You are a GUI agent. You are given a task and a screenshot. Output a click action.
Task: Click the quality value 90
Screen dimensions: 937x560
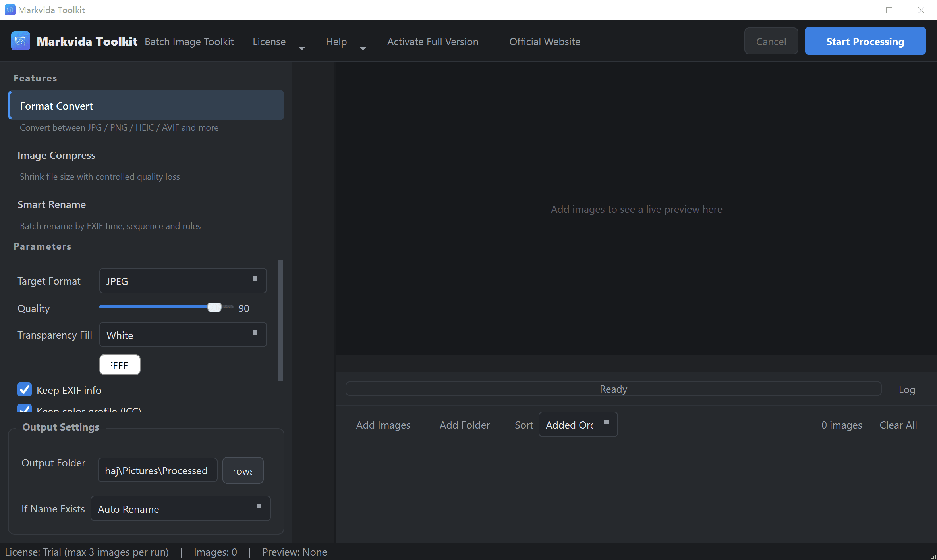pyautogui.click(x=243, y=308)
